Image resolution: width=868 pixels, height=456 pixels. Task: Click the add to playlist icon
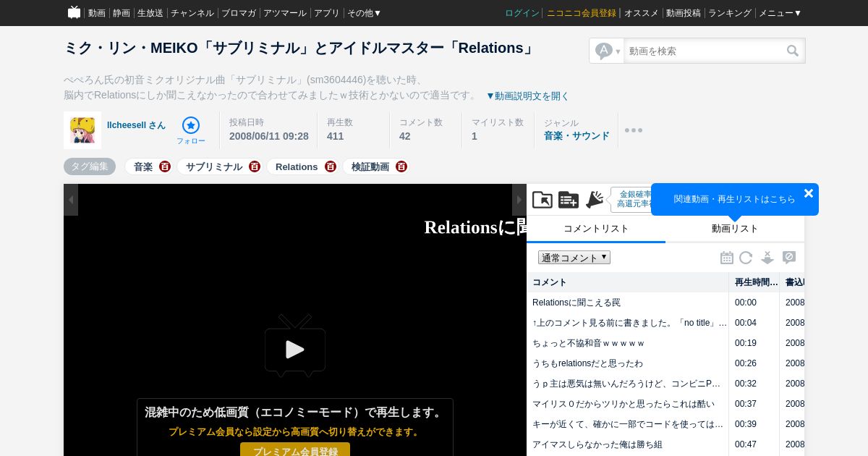(569, 200)
